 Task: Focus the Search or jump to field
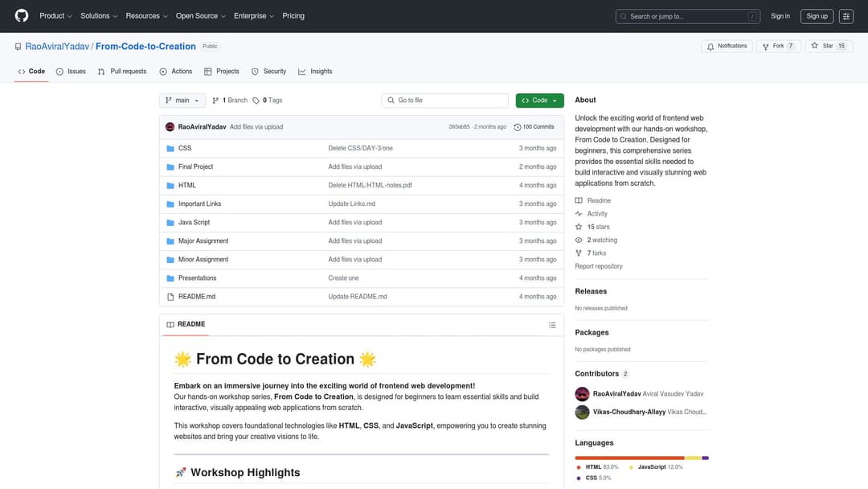687,17
